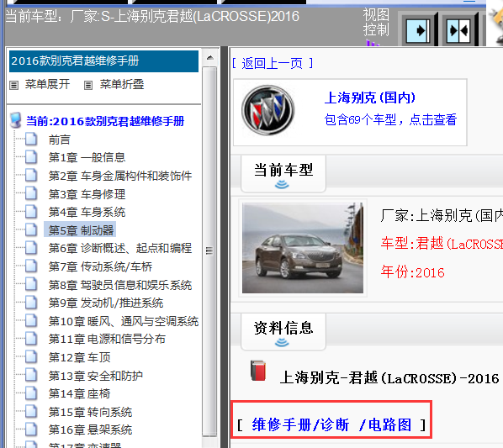The image size is (503, 448).
Task: Click the 2016款别克君越维修手册 blue header
Action: coord(104,61)
